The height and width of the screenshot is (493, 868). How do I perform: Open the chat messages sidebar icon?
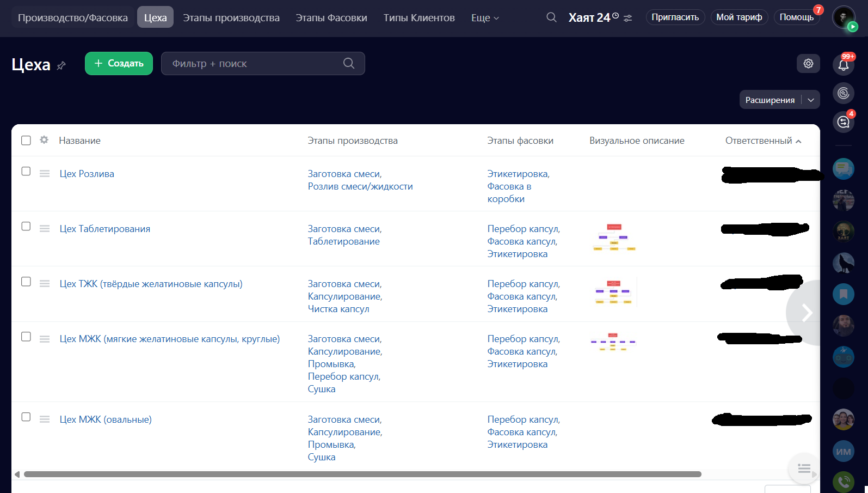pos(843,169)
